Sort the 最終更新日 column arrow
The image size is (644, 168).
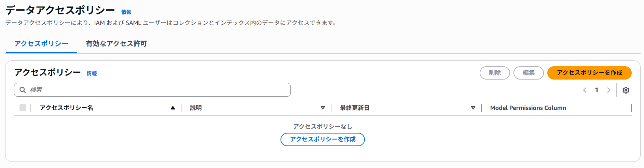pos(473,108)
